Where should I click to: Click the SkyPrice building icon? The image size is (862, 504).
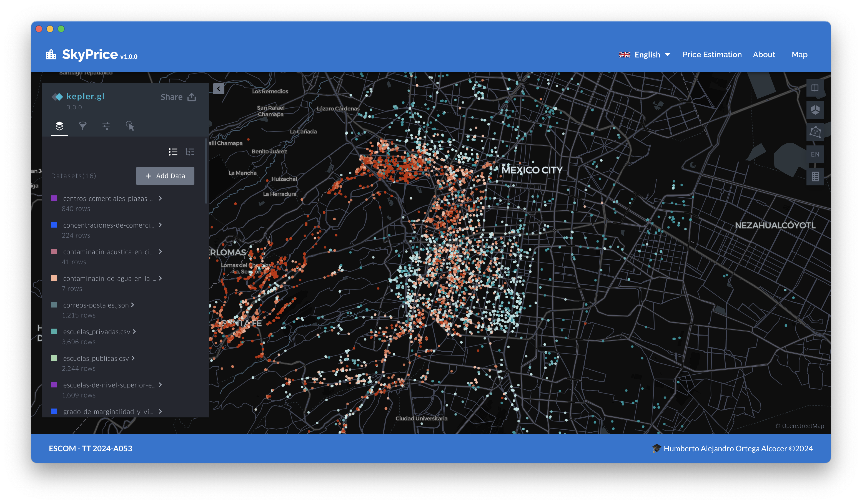51,54
